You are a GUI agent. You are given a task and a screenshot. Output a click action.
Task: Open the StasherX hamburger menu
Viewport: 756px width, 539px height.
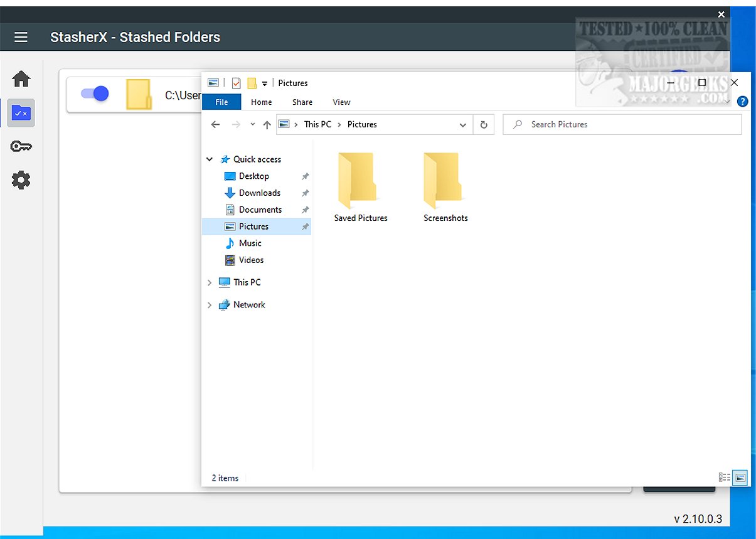pos(21,37)
